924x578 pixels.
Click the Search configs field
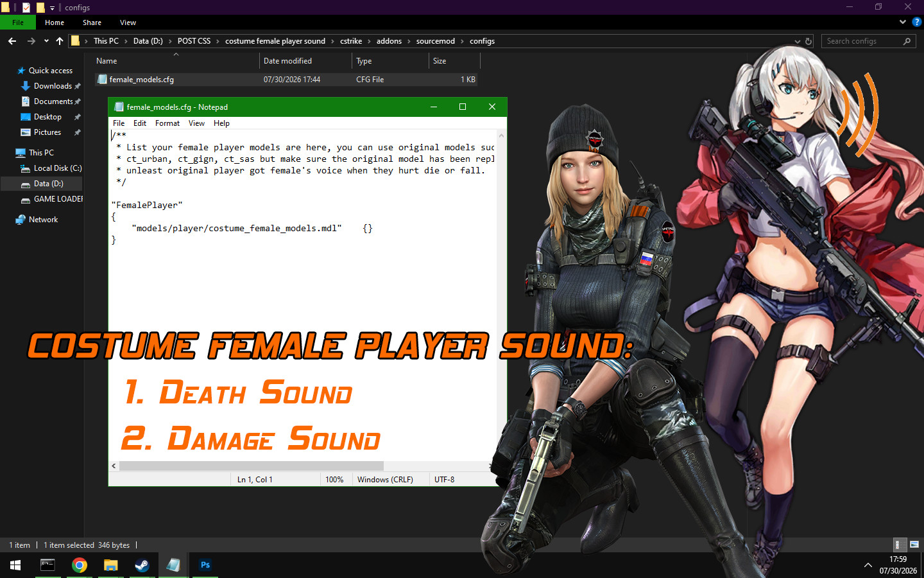pyautogui.click(x=862, y=41)
